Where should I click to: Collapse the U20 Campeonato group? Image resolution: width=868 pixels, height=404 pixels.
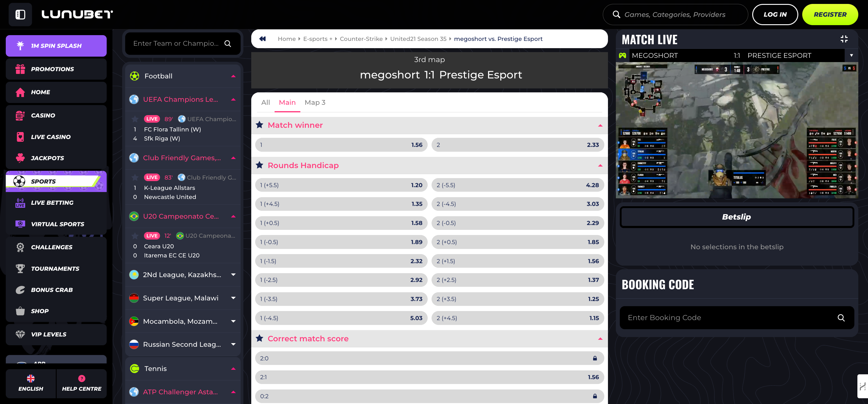coord(233,216)
